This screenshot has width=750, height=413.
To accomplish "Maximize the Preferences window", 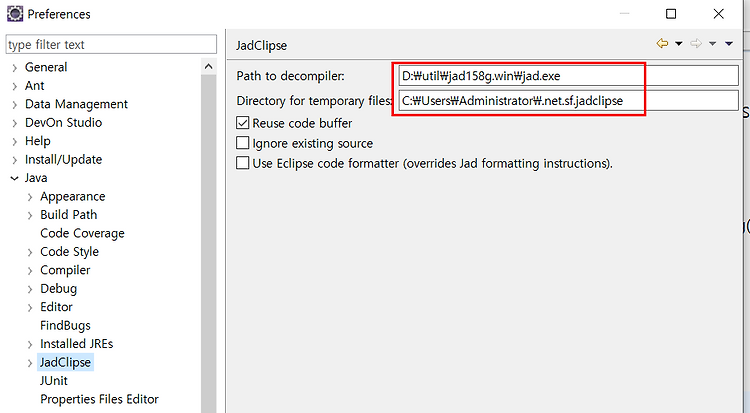I will coord(671,14).
